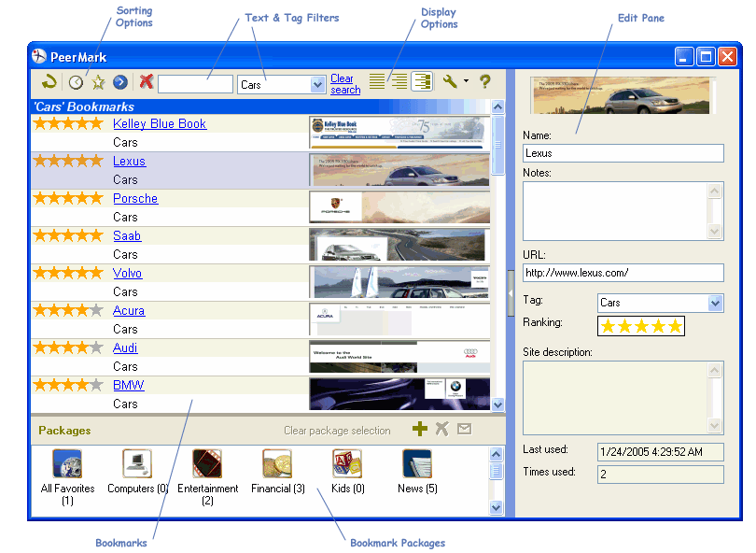Viewport: 756px width, 553px height.
Task: Click the star rating of Saab row
Action: [x=68, y=235]
